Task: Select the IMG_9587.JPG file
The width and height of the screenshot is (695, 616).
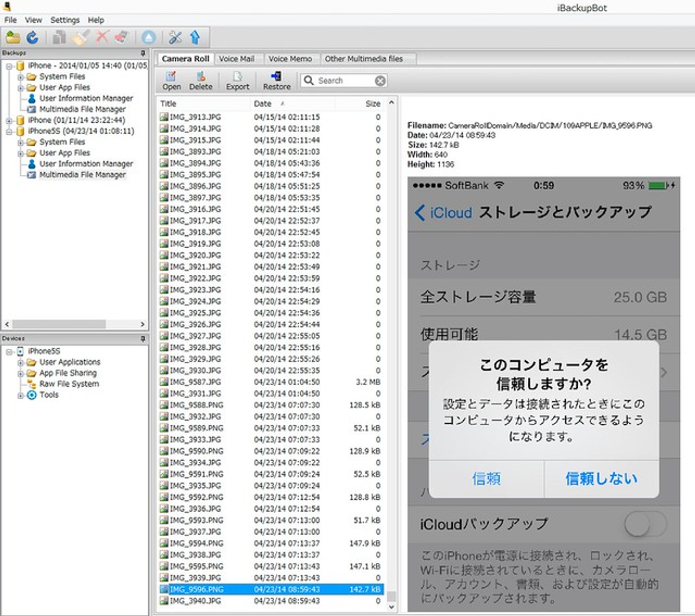Action: (270, 382)
